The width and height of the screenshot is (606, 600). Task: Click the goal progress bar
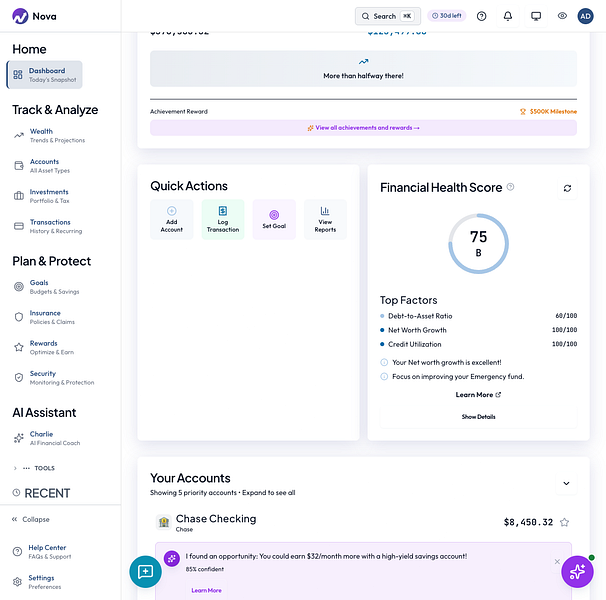363,99
